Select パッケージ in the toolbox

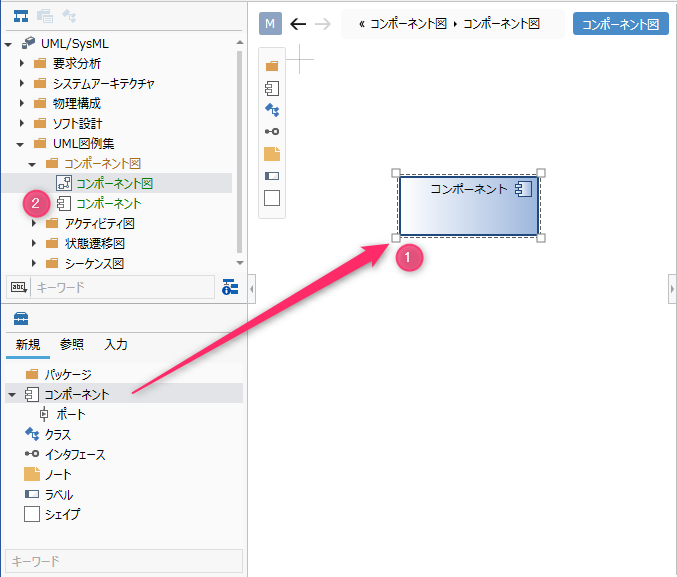[68, 374]
